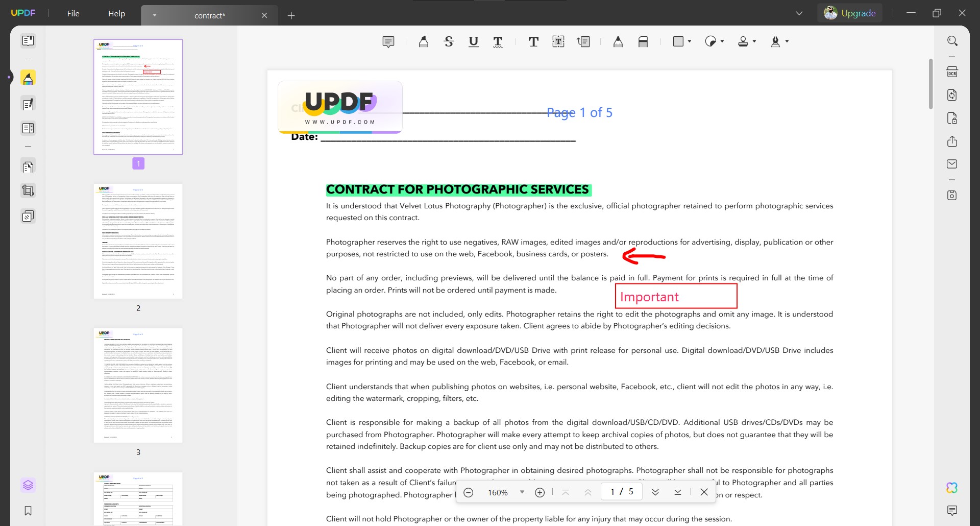Apply the Strikethrough annotation tool
This screenshot has width=980, height=526.
click(x=449, y=41)
